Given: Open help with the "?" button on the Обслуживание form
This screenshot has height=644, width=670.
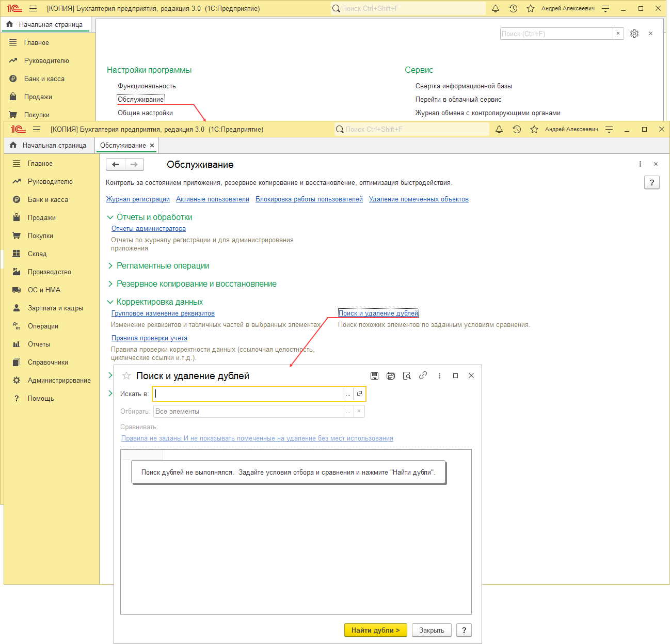Looking at the screenshot, I should [652, 183].
